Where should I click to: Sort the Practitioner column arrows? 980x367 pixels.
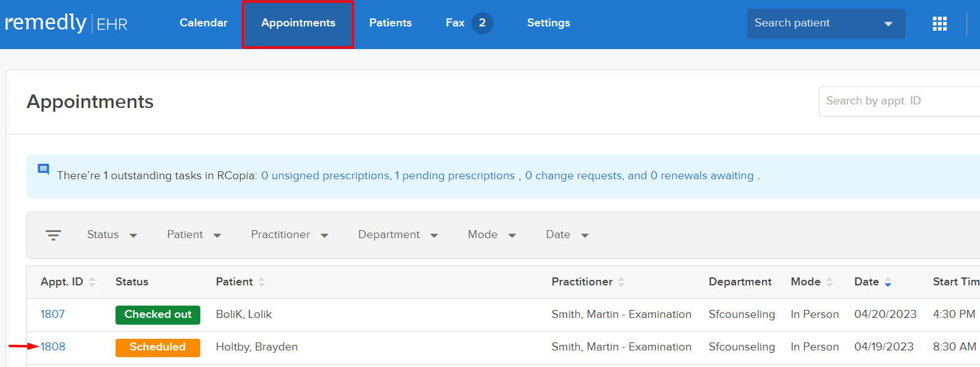click(621, 282)
